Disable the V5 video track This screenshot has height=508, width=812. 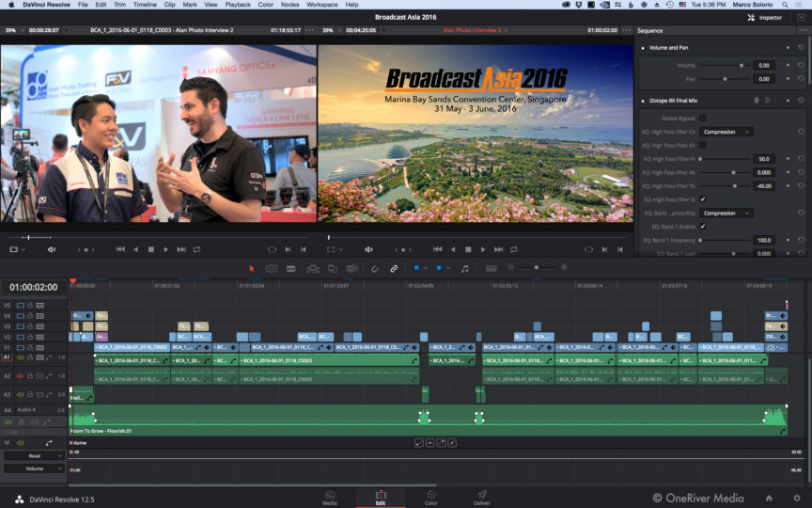21,306
